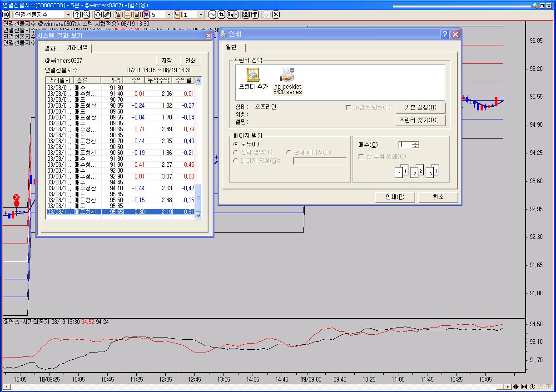The width and height of the screenshot is (556, 392).
Task: Open the tick interval dropdown showing 1
Action: 201,15
